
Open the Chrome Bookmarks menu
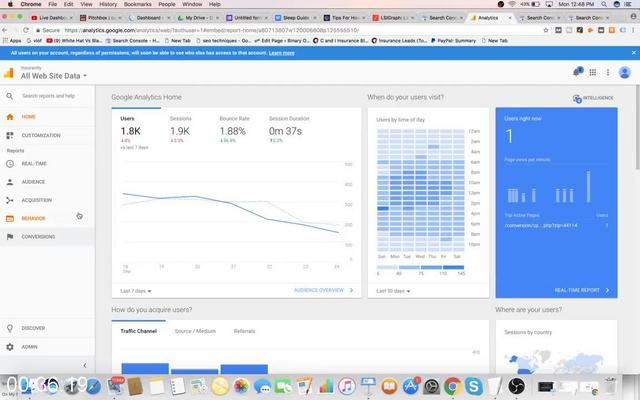(138, 4)
